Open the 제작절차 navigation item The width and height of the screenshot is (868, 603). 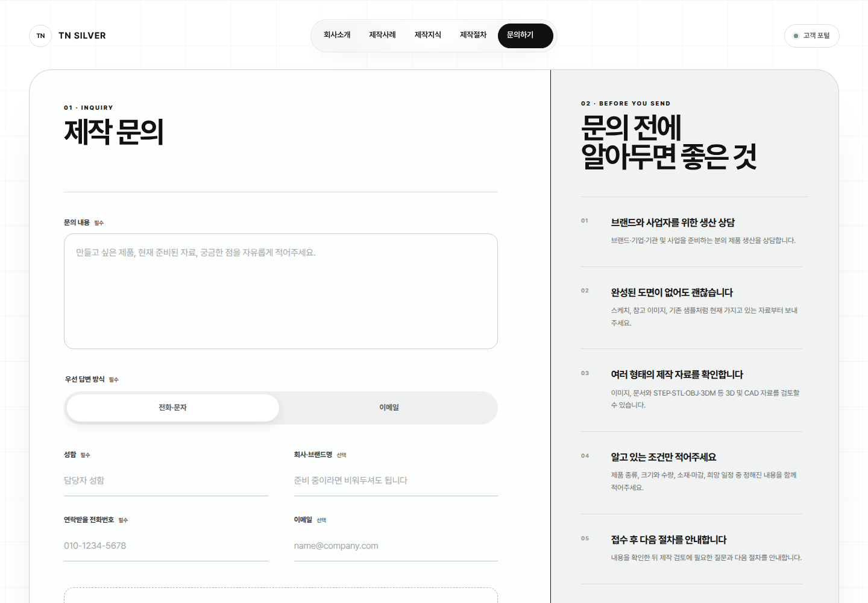473,35
